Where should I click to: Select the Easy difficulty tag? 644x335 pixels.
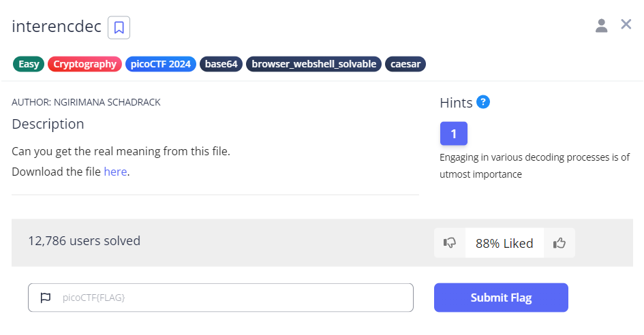tap(29, 64)
